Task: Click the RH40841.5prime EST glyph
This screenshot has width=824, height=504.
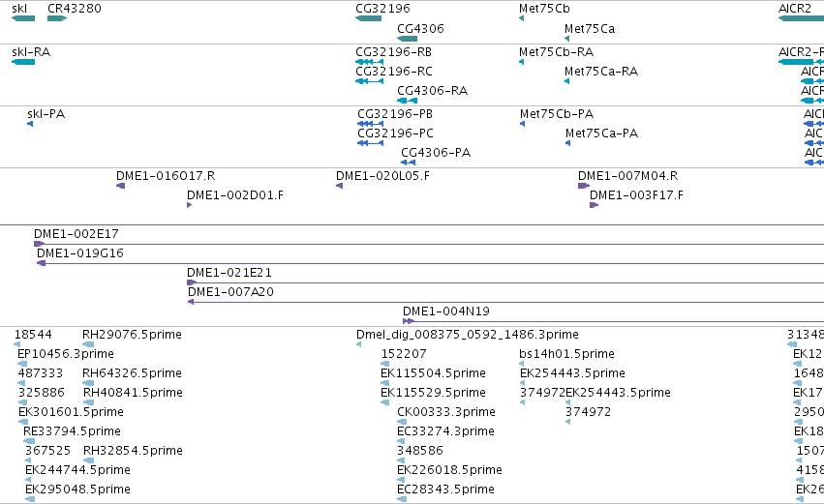Action: point(88,402)
